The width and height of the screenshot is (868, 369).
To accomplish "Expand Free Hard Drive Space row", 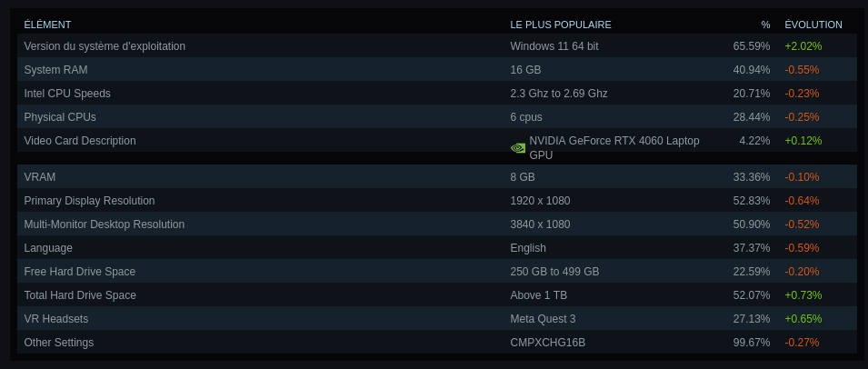I will click(x=80, y=272).
